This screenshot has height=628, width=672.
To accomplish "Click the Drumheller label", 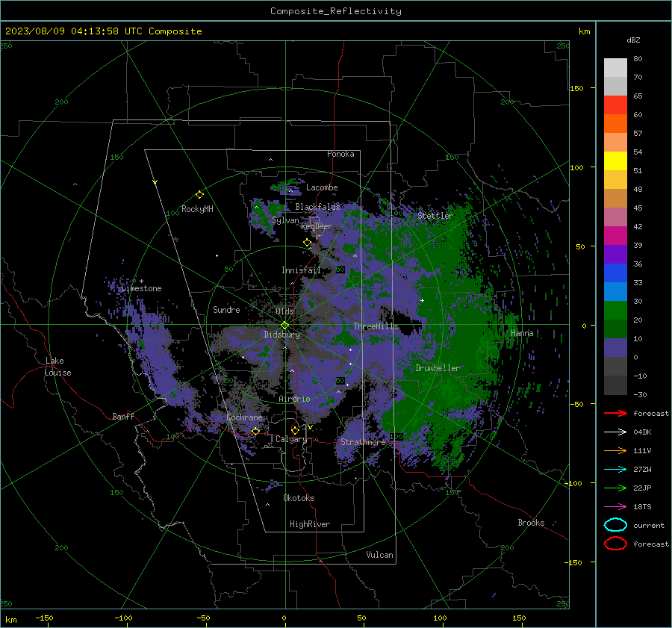I will click(x=438, y=368).
